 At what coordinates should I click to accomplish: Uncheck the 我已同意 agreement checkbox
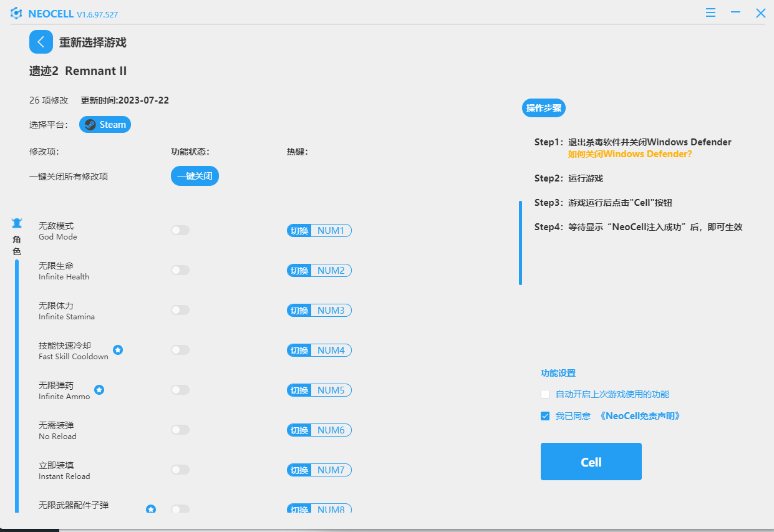[x=545, y=415]
